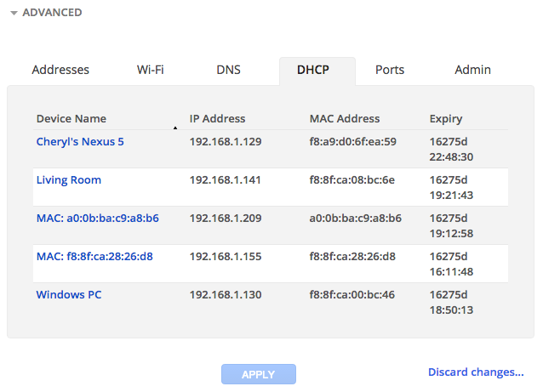This screenshot has height=392, width=543.
Task: Open the Cheryl's Nexus 5 device link
Action: point(80,141)
